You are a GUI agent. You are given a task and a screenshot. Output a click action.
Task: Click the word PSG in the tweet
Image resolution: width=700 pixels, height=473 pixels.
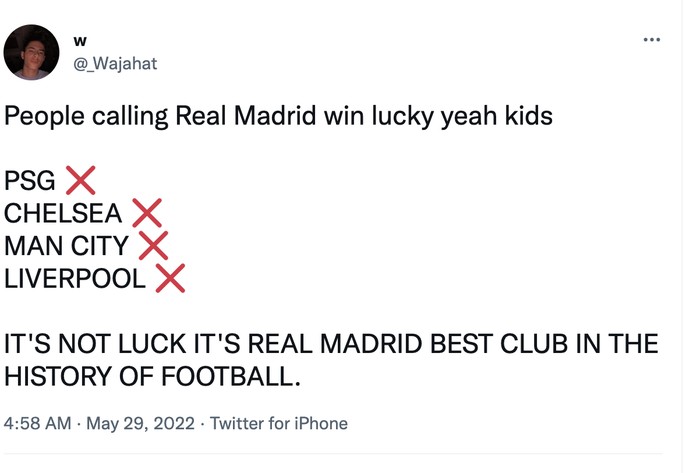click(x=30, y=182)
